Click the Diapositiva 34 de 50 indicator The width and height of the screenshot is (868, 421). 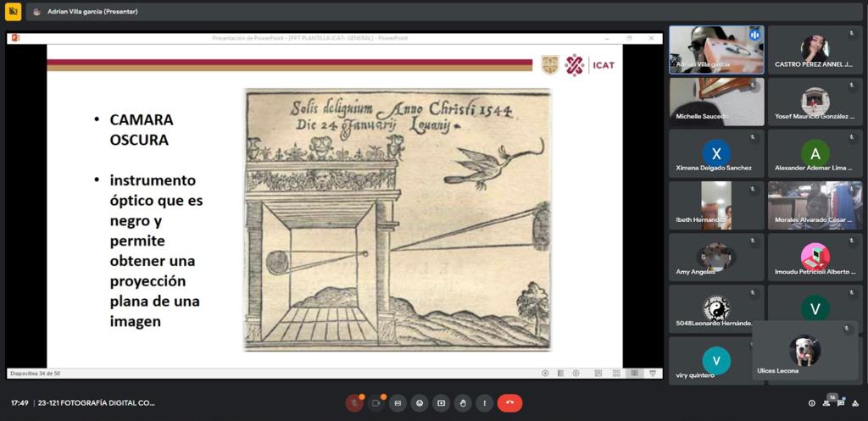(x=35, y=374)
